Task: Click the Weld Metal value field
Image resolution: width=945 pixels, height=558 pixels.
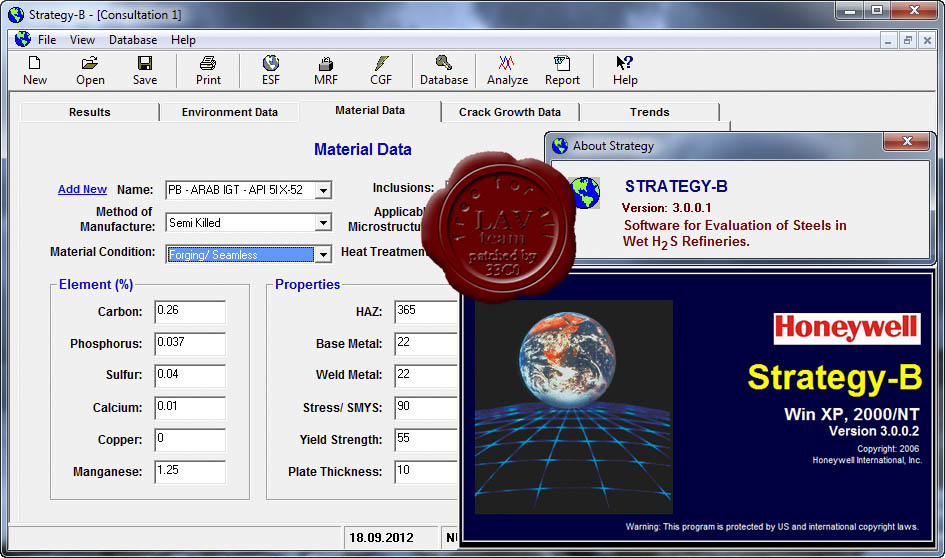Action: 426,375
